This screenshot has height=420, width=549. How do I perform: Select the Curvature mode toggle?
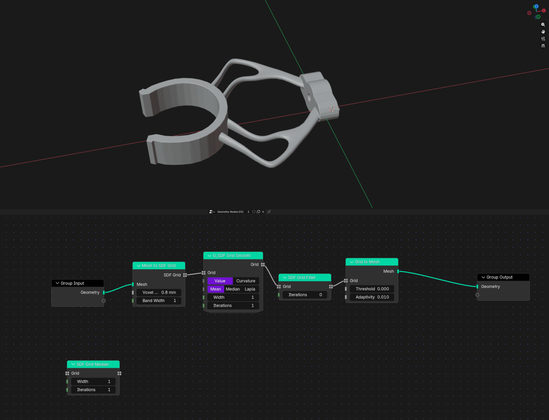click(x=246, y=281)
